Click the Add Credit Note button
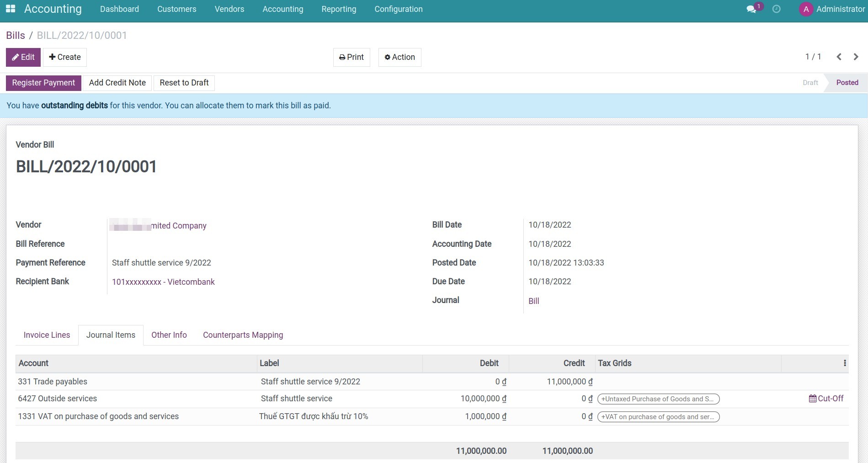This screenshot has width=868, height=463. tap(117, 83)
